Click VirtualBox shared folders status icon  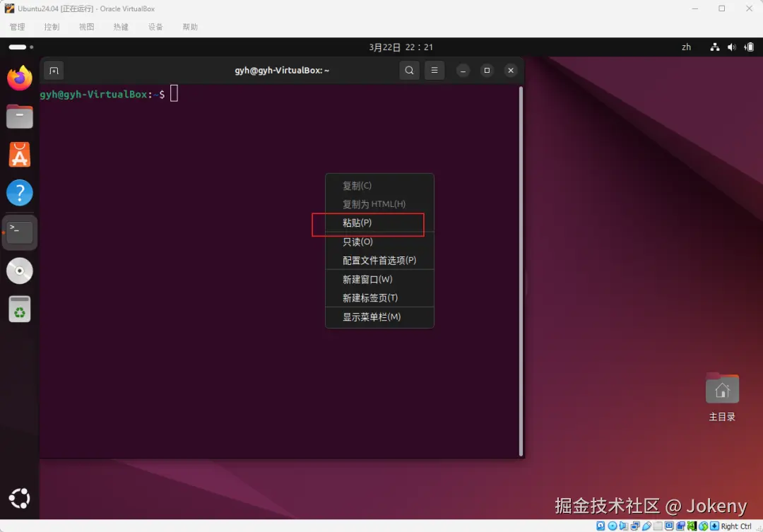tap(658, 526)
